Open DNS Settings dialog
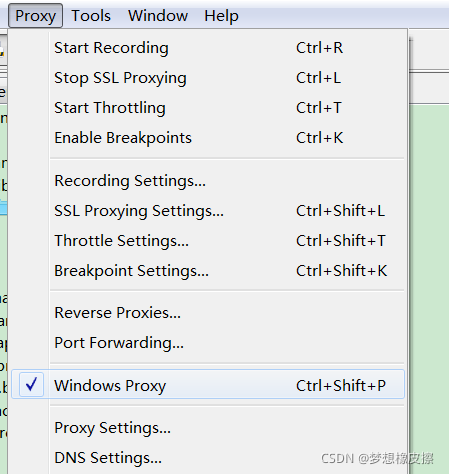The width and height of the screenshot is (449, 474). [x=208, y=458]
